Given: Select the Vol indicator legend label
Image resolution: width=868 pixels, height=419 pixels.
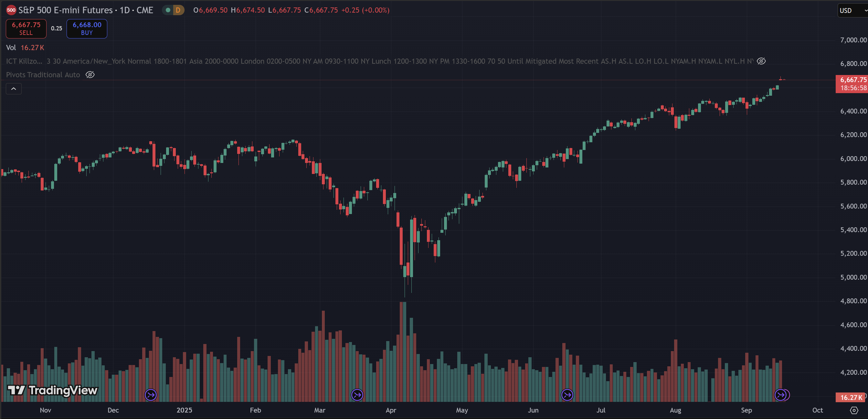Looking at the screenshot, I should click(11, 48).
